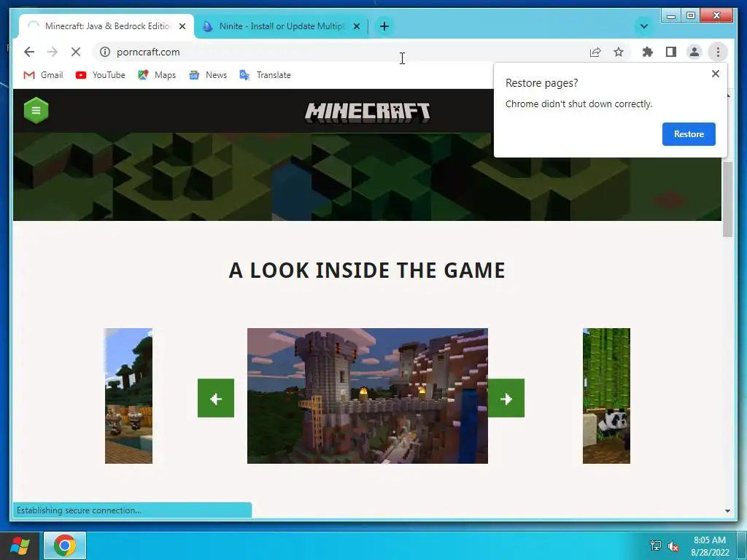Maximize the Chrome window
Image resolution: width=747 pixels, height=560 pixels.
[691, 16]
